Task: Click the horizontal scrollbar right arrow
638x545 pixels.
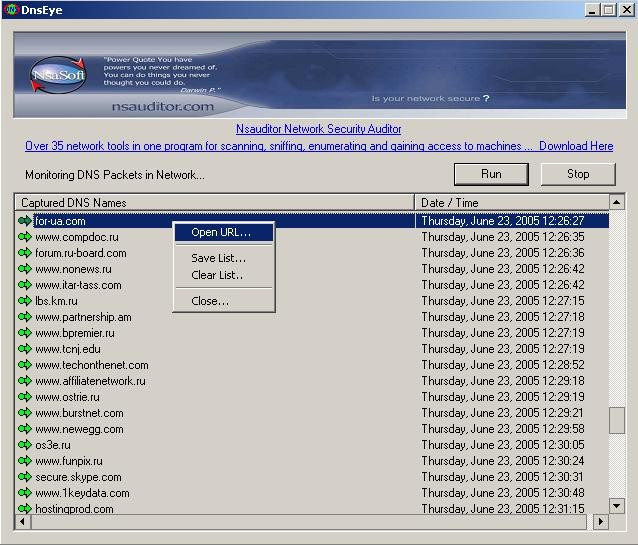Action: (601, 522)
